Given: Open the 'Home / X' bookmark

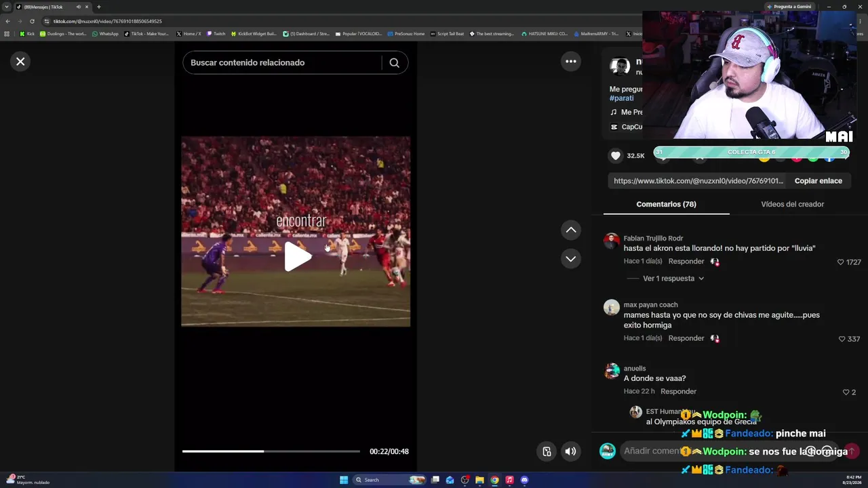Looking at the screenshot, I should tap(189, 34).
